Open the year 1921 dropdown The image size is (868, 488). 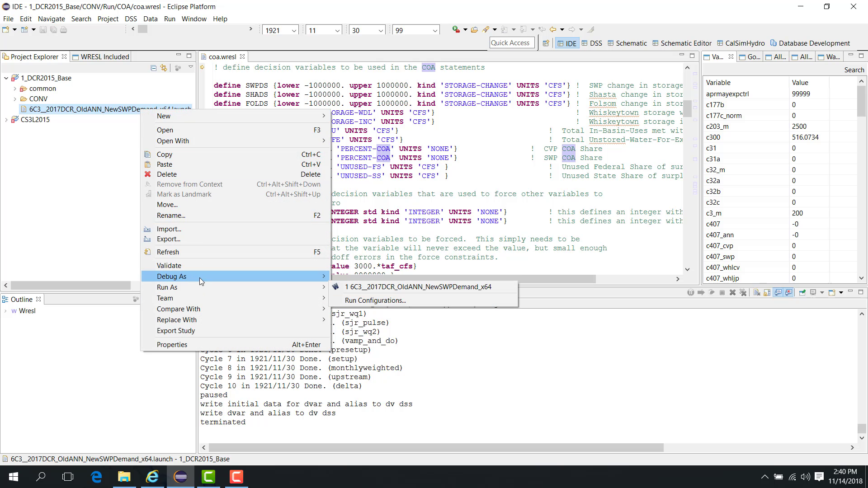pos(294,30)
